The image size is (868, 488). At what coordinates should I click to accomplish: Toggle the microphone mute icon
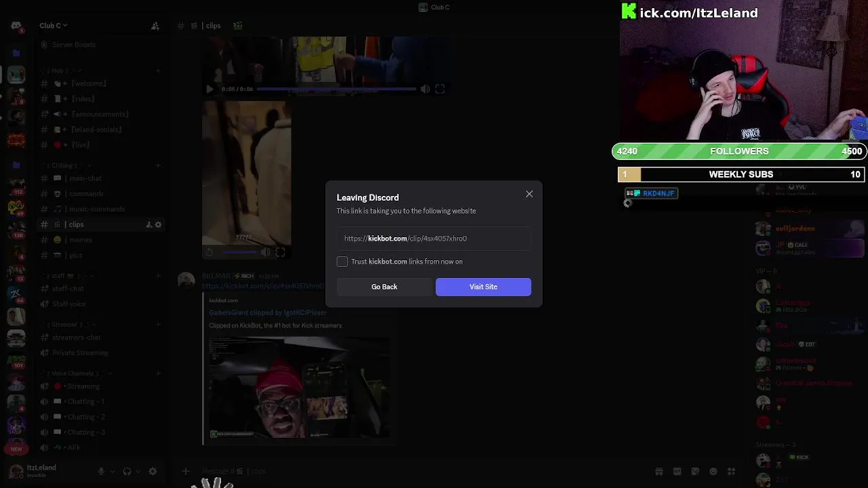click(102, 472)
